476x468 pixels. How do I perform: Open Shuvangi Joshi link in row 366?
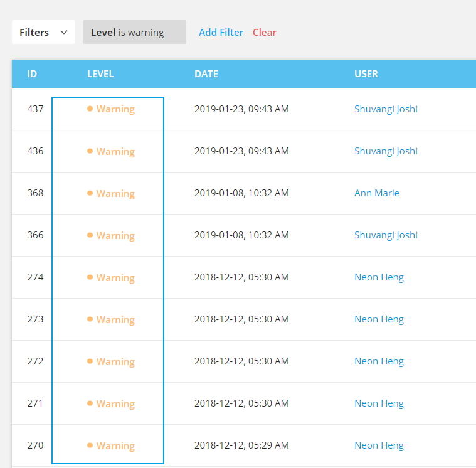(x=386, y=235)
